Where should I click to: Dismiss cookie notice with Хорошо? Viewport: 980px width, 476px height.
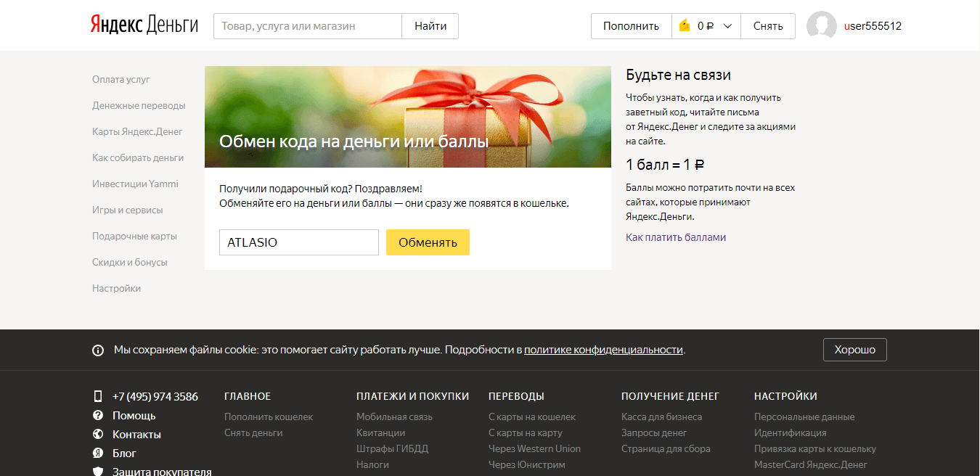[x=854, y=350]
